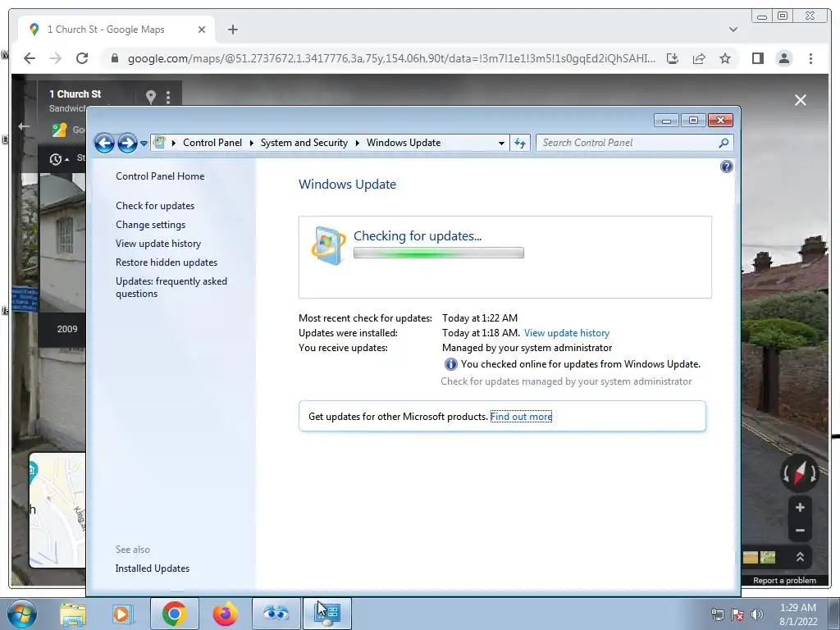Click 'Managed by your system administrator' text
840x630 pixels.
click(527, 348)
